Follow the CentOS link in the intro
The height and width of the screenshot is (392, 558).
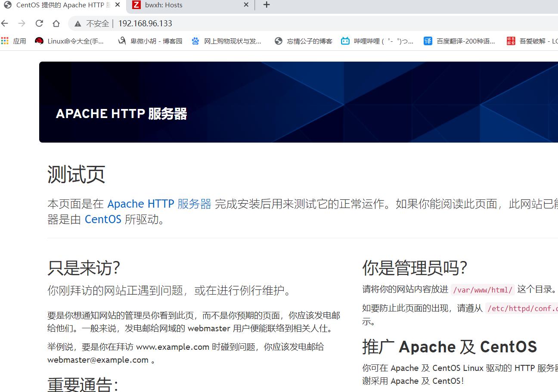(x=103, y=219)
